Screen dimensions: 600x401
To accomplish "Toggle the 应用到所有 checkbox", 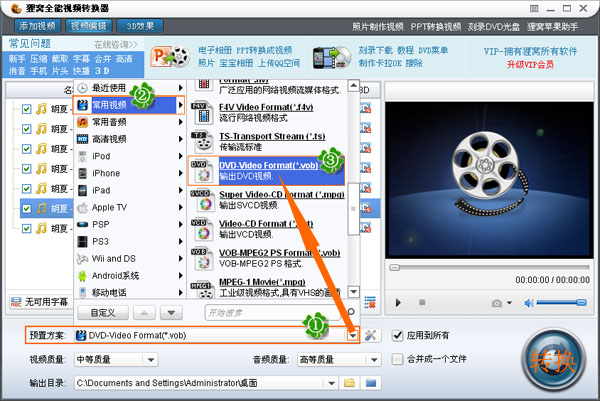I will pos(398,336).
